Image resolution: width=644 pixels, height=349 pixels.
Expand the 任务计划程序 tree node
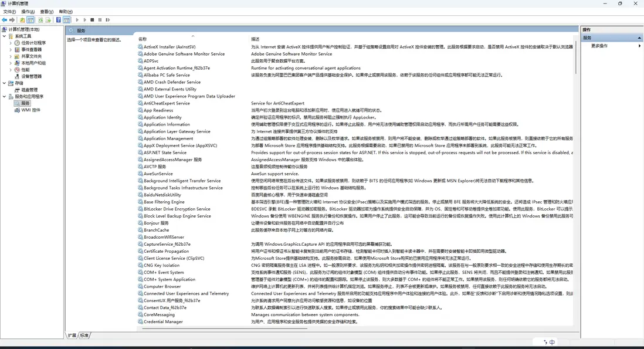click(11, 43)
